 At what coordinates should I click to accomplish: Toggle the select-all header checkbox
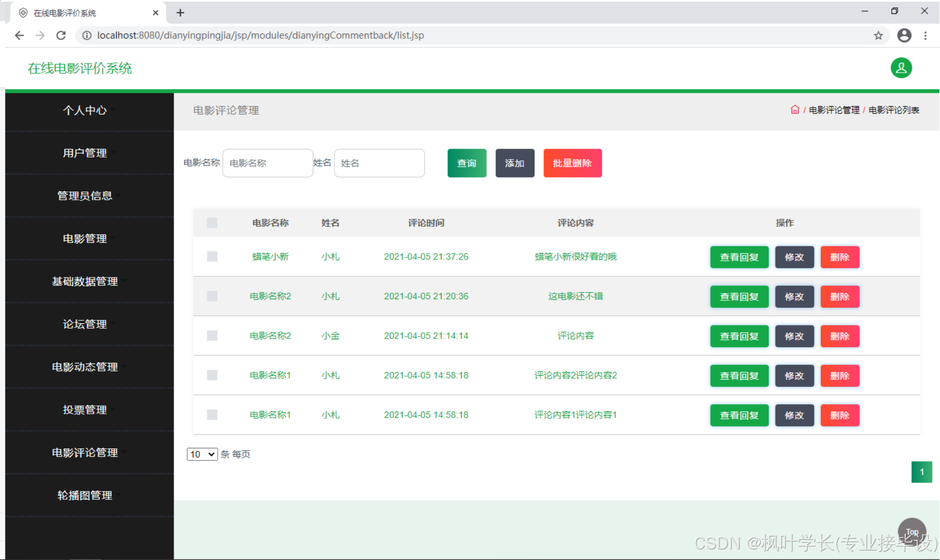pyautogui.click(x=212, y=223)
